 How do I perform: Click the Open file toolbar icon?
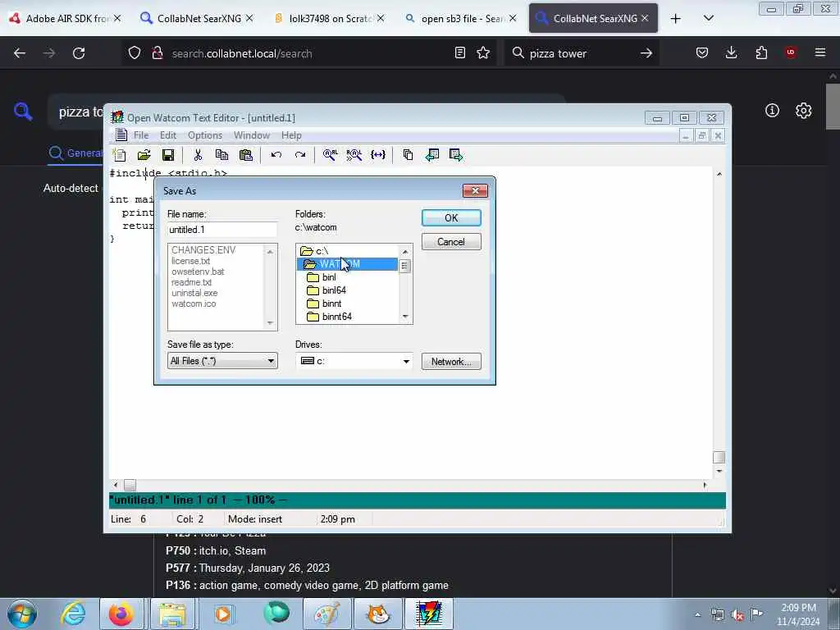(144, 155)
